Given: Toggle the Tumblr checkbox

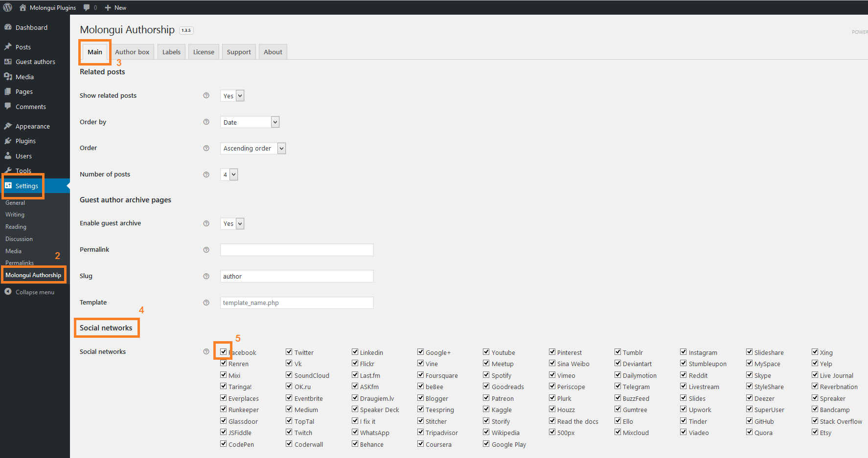Looking at the screenshot, I should coord(617,351).
